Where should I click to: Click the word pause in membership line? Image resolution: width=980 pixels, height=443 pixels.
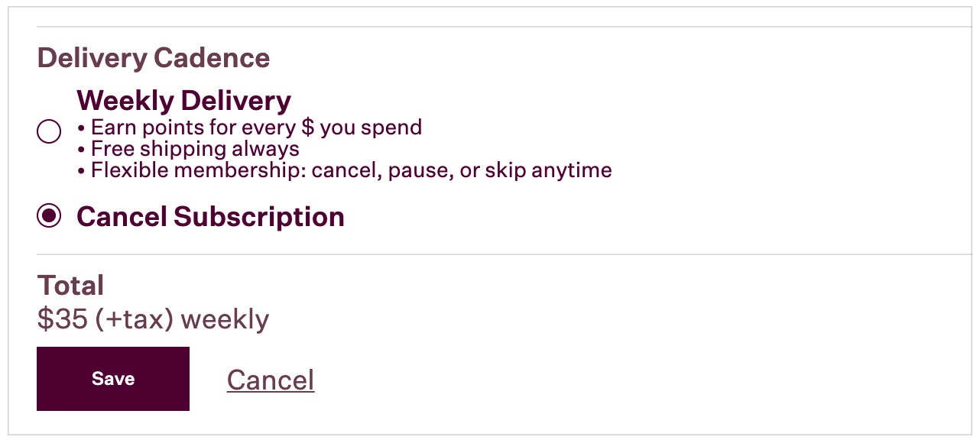pyautogui.click(x=417, y=170)
